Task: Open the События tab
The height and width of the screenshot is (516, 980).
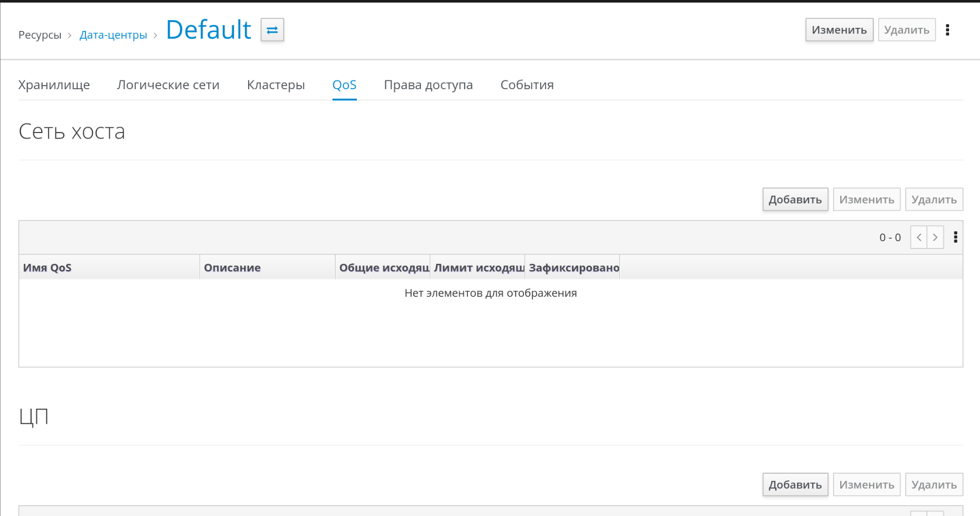Action: click(527, 85)
